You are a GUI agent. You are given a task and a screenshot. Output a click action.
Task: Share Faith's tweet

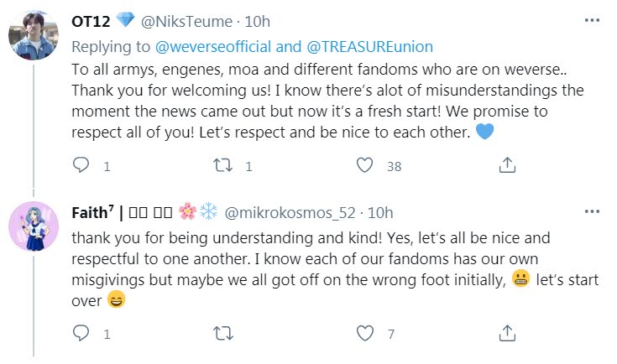click(x=507, y=334)
